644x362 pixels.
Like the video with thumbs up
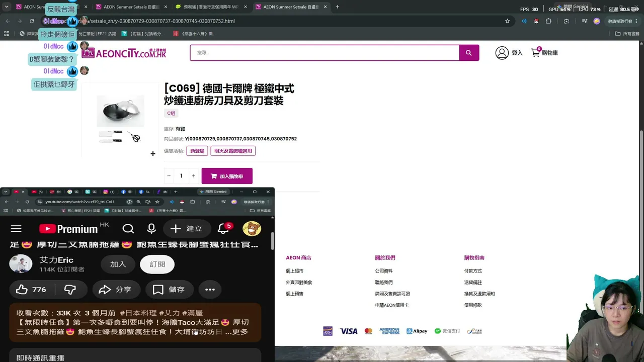(x=31, y=290)
